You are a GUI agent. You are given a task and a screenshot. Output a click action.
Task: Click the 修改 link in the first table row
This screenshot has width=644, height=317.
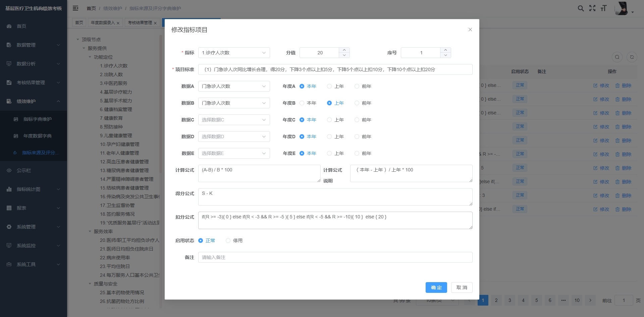601,86
